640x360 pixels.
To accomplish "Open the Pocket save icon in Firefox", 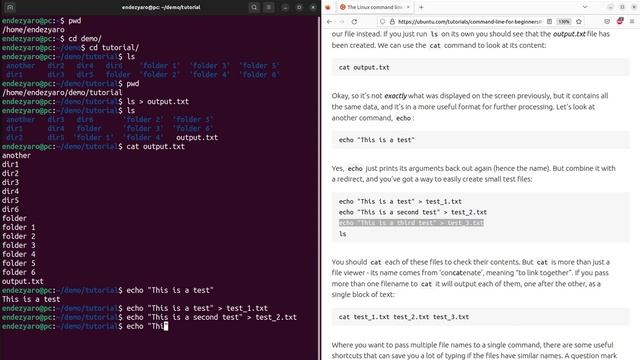I will (607, 22).
